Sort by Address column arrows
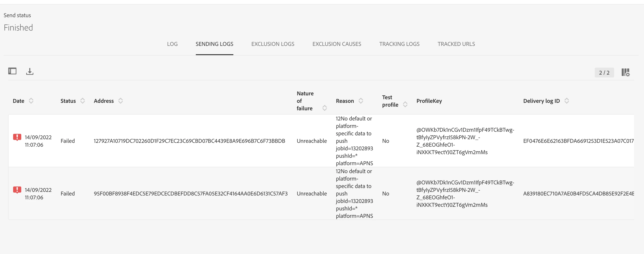The width and height of the screenshot is (644, 254). 121,101
